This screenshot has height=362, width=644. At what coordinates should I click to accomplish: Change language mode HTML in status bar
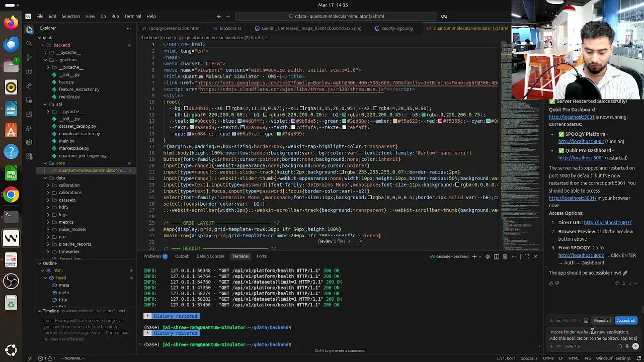click(x=573, y=358)
